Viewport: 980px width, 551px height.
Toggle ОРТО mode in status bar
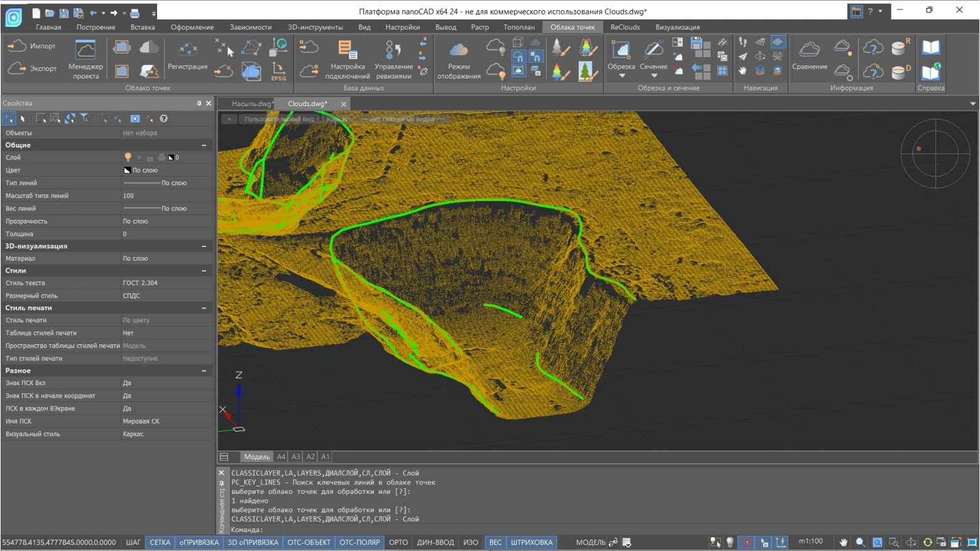click(398, 542)
